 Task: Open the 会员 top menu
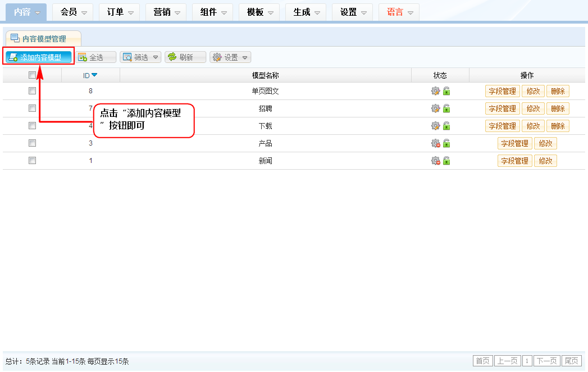click(74, 12)
